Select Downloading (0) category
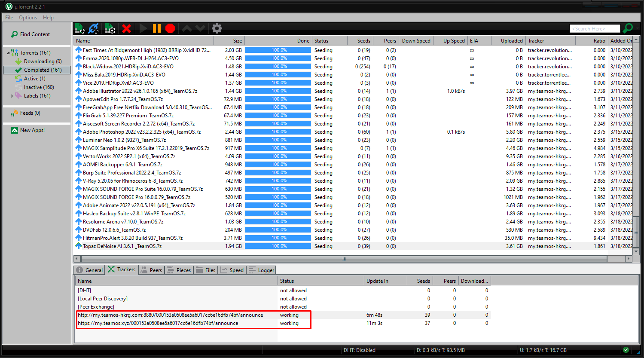This screenshot has width=644, height=358. tap(43, 61)
